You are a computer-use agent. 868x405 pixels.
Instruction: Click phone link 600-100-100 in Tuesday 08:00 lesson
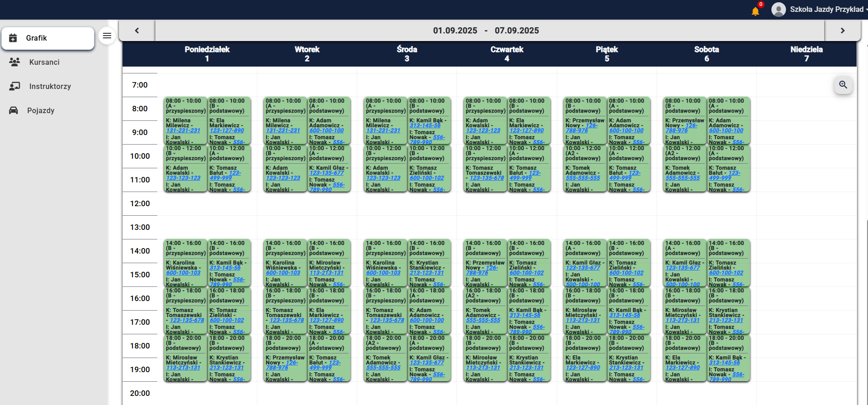326,130
